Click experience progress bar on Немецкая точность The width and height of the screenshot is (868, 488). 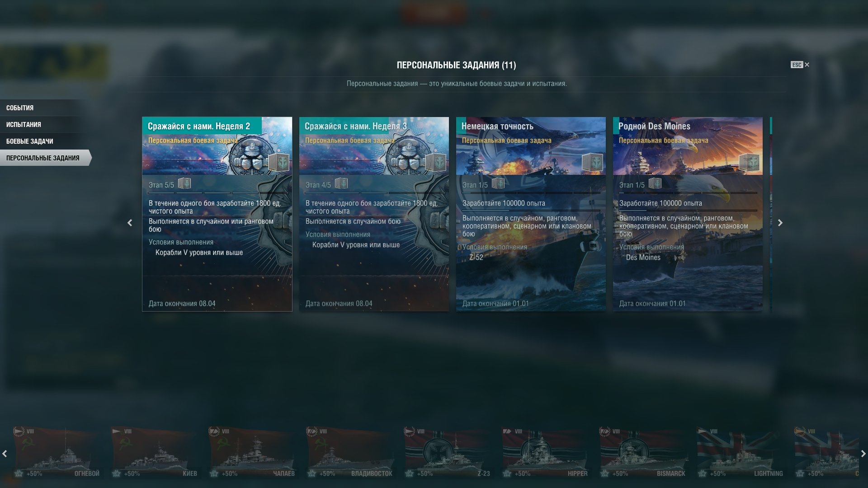pos(531,211)
